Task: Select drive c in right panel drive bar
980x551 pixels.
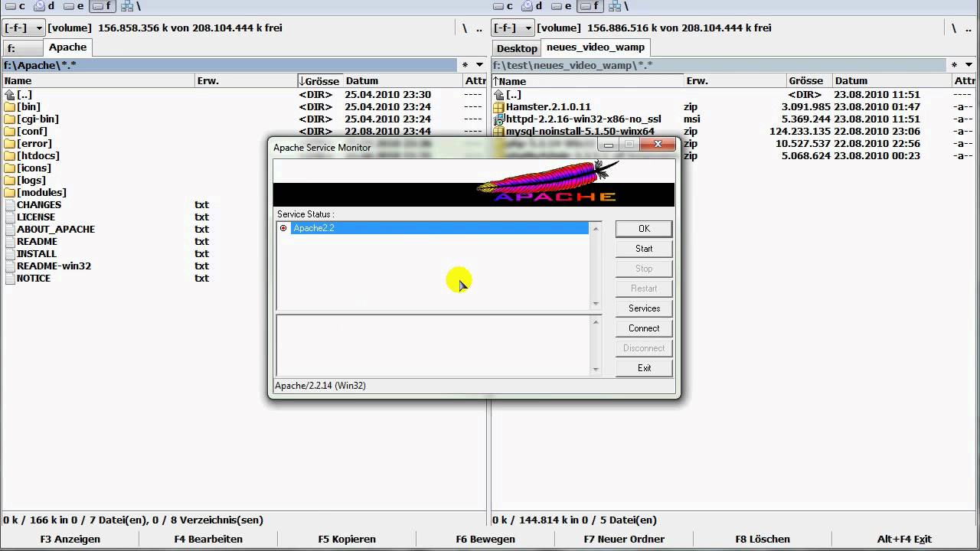Action: point(504,6)
